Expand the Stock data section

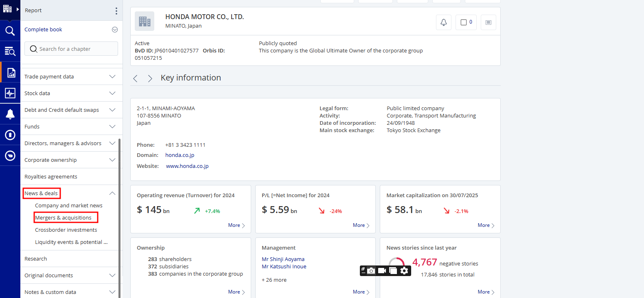[x=112, y=93]
